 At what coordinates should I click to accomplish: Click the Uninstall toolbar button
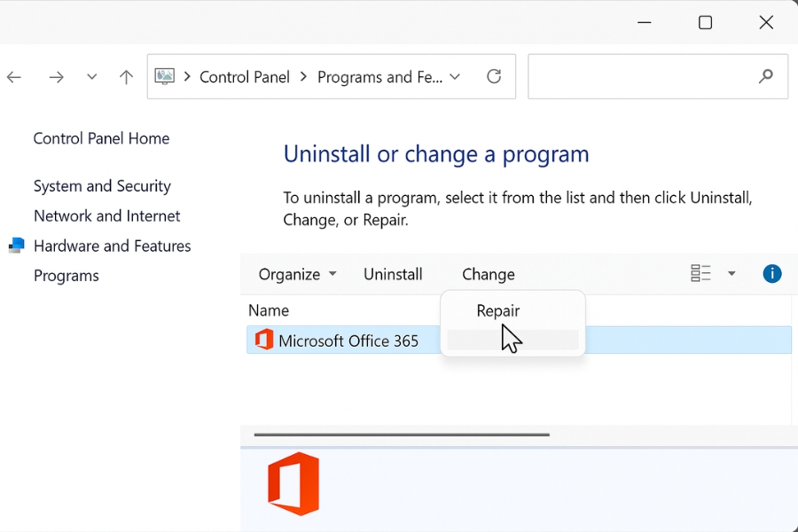point(393,274)
